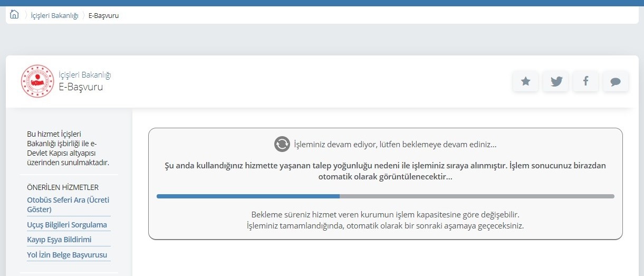Click the E-Başvuru page title
The height and width of the screenshot is (276, 644).
pos(81,87)
